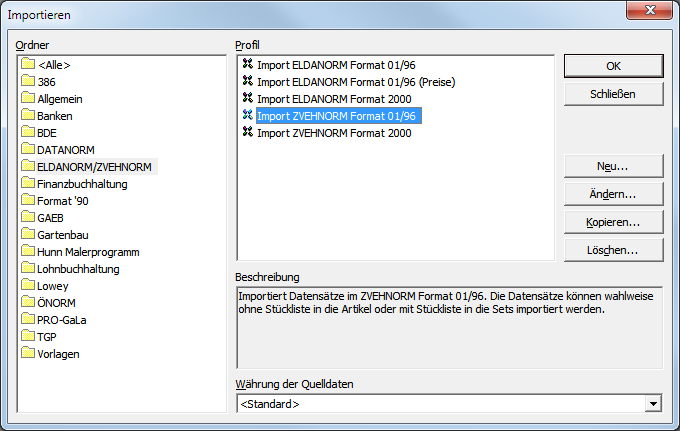
Task: Select the <Alle> folder entry
Action: (54, 65)
